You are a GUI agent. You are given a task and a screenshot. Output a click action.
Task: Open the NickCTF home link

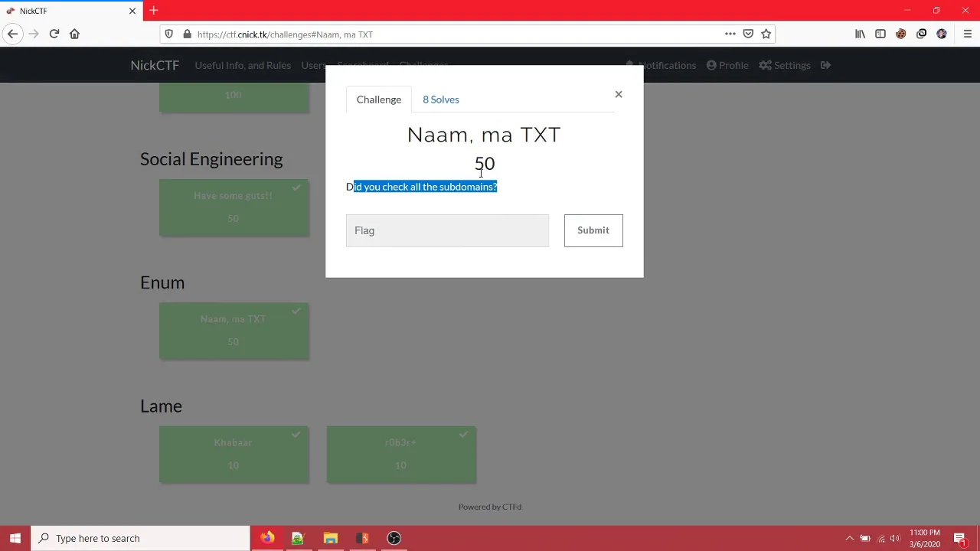tap(155, 65)
